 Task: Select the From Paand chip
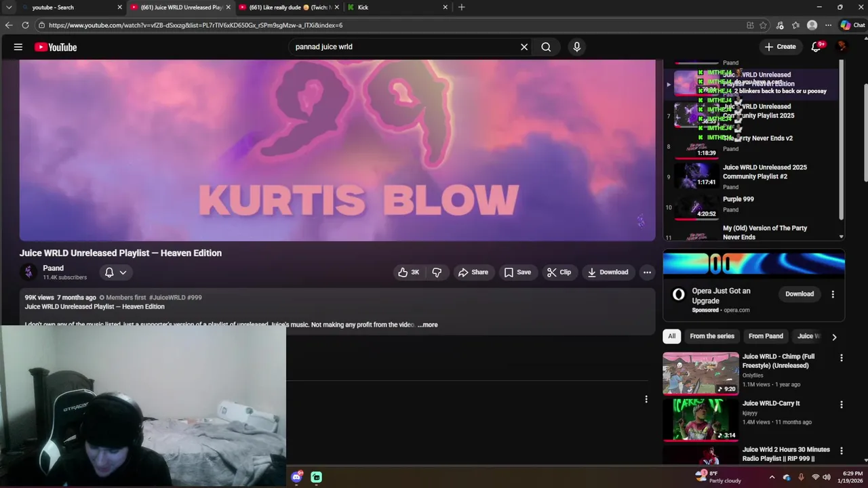coord(766,336)
